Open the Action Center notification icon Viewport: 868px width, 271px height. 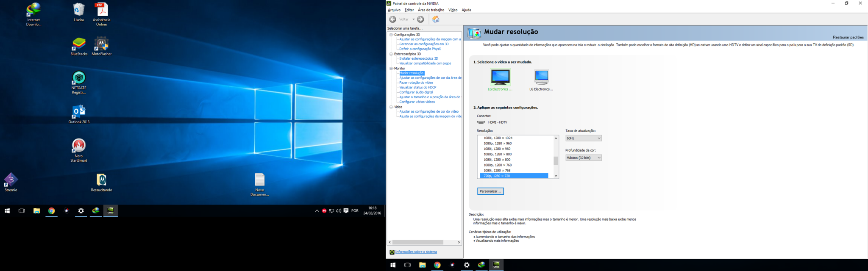[x=346, y=211]
